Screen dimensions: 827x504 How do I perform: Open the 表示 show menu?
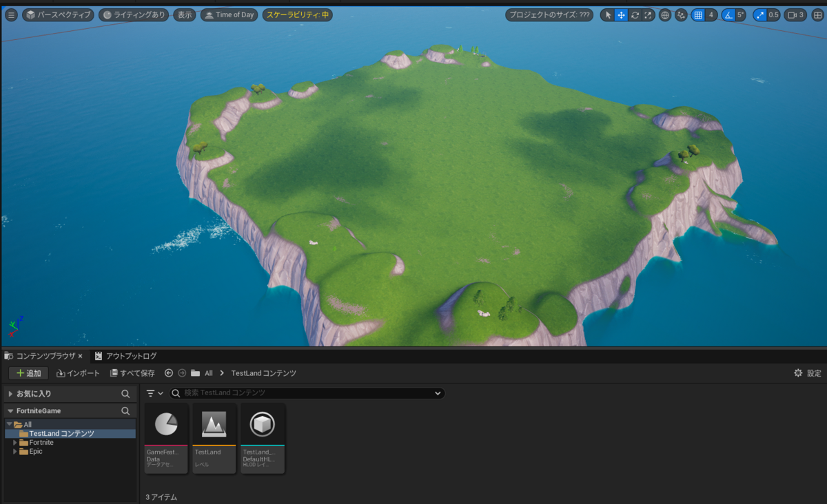(x=185, y=14)
